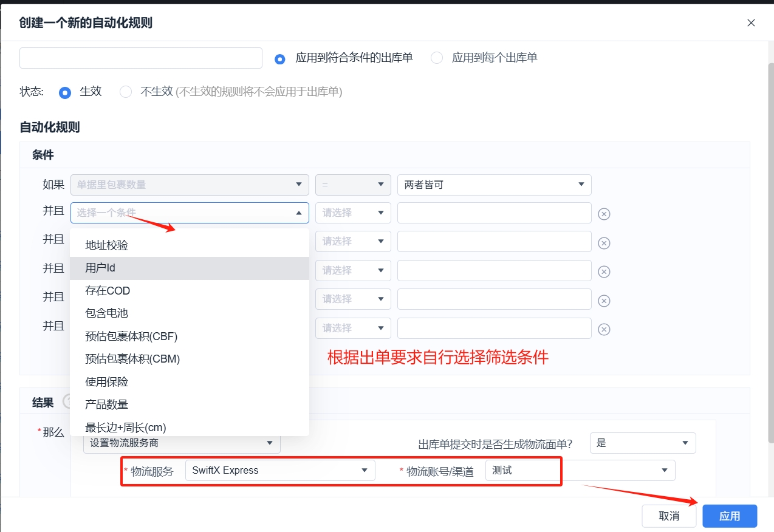774x532 pixels.
Task: Select 应用到每个出库单 radio option
Action: click(x=437, y=58)
